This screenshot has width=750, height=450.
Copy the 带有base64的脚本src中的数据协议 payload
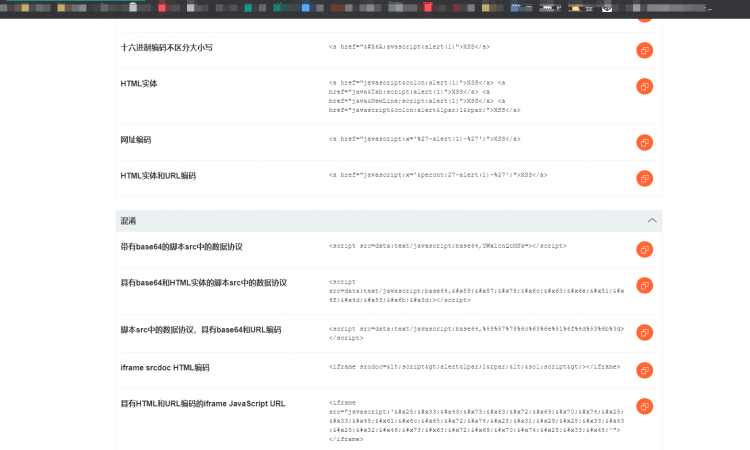644,249
